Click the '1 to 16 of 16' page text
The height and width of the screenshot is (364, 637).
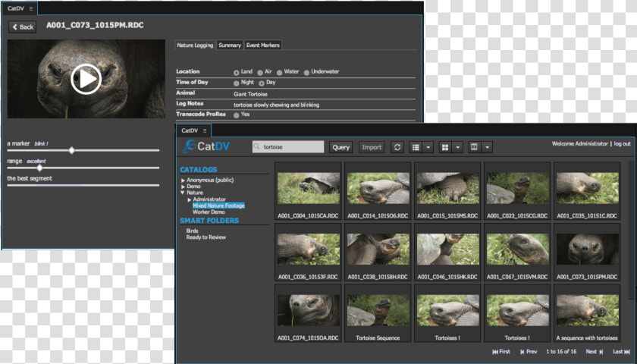click(561, 351)
